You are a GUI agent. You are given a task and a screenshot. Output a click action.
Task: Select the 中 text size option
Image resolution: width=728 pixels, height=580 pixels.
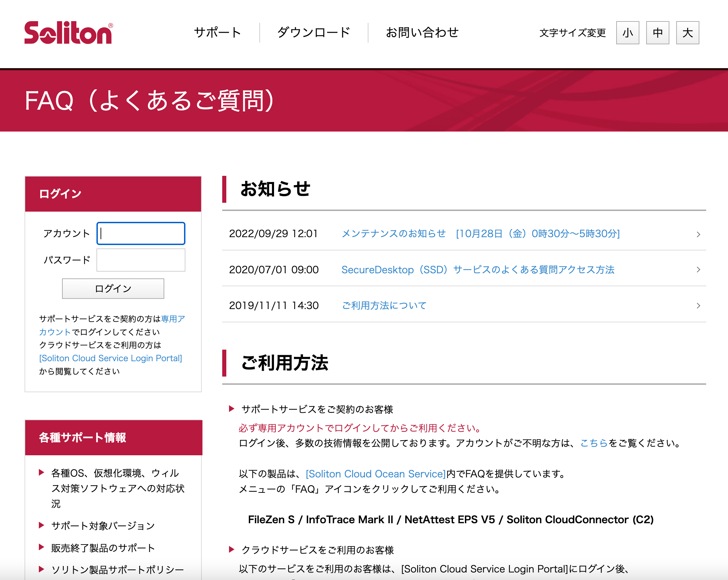click(657, 33)
